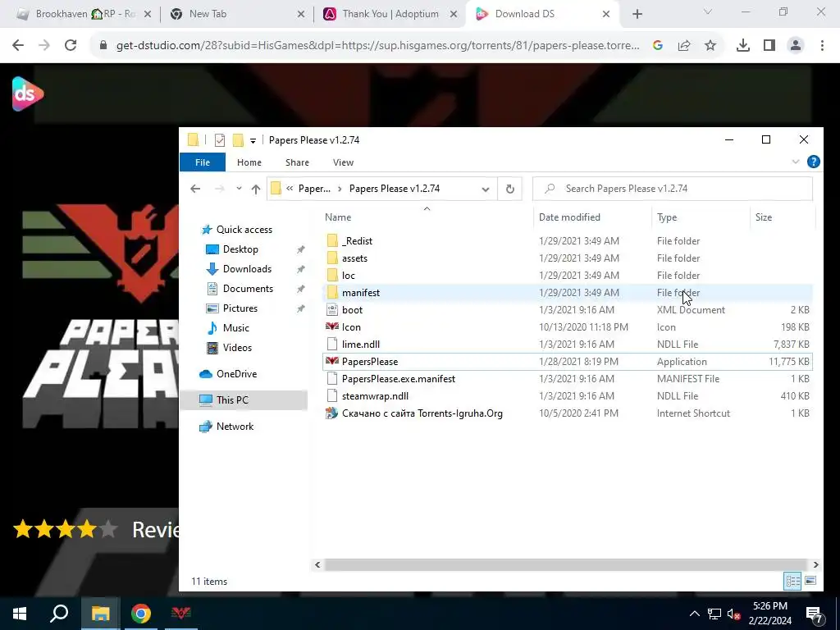The image size is (840, 630).
Task: Click Properties icon in Explorer title bar
Action: click(220, 140)
